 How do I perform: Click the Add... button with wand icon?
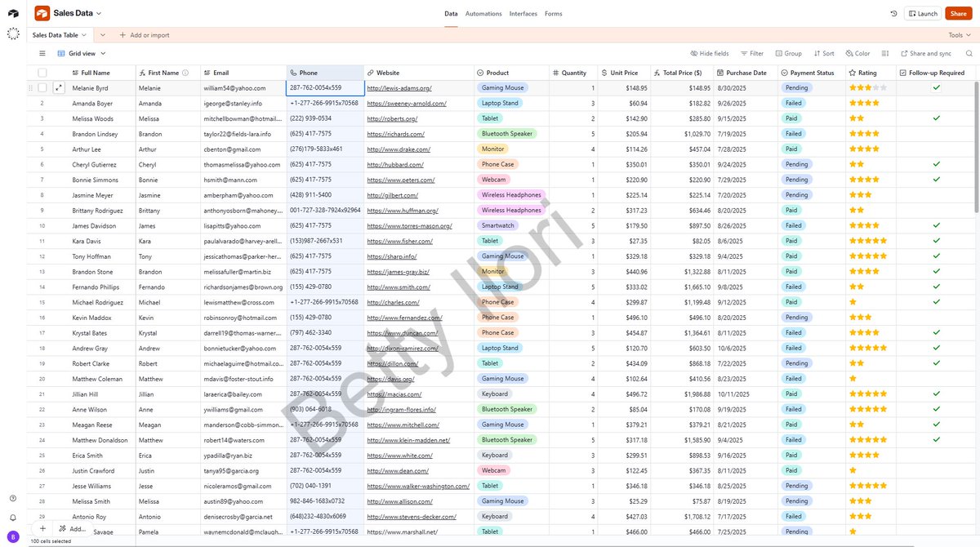[71, 529]
